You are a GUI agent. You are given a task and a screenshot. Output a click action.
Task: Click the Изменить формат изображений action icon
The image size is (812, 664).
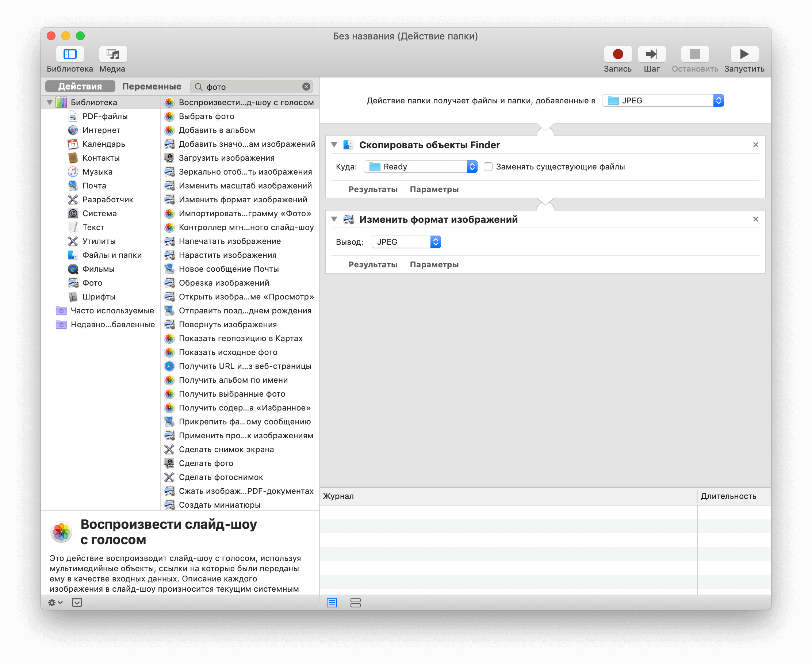(348, 219)
